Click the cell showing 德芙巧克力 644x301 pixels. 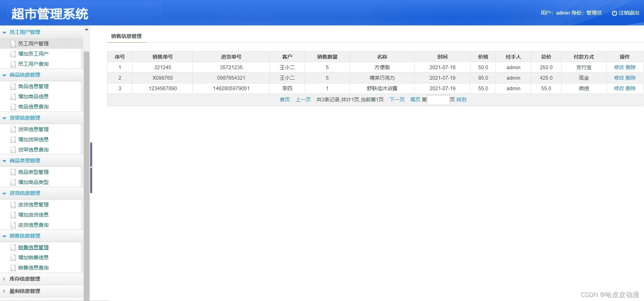click(x=382, y=78)
